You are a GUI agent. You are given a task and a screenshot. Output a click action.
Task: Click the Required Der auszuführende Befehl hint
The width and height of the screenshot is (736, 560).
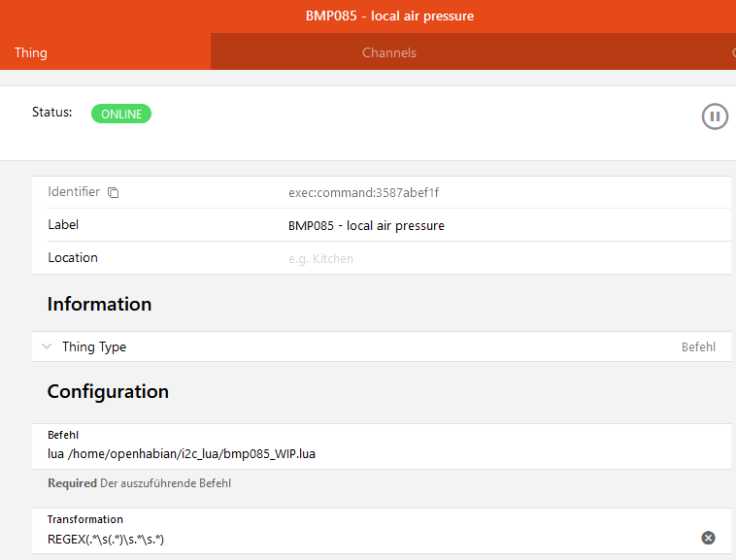(x=140, y=483)
